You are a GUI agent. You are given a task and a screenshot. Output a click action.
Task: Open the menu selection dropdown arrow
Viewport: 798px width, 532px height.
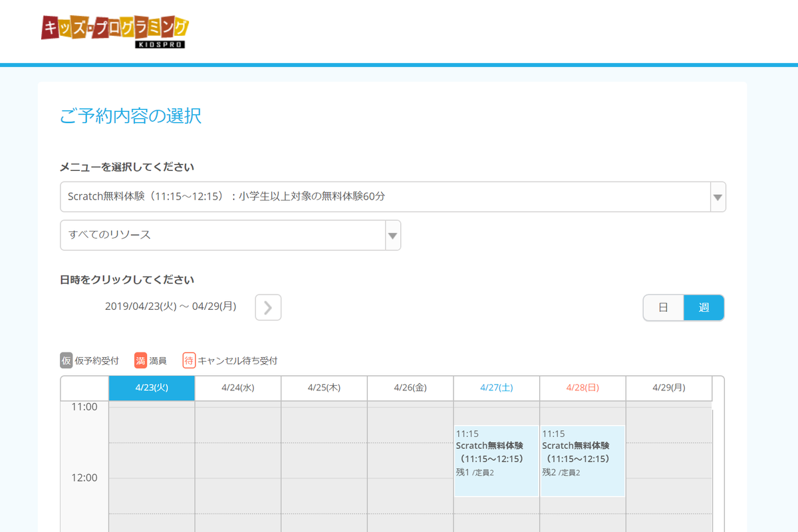[718, 197]
